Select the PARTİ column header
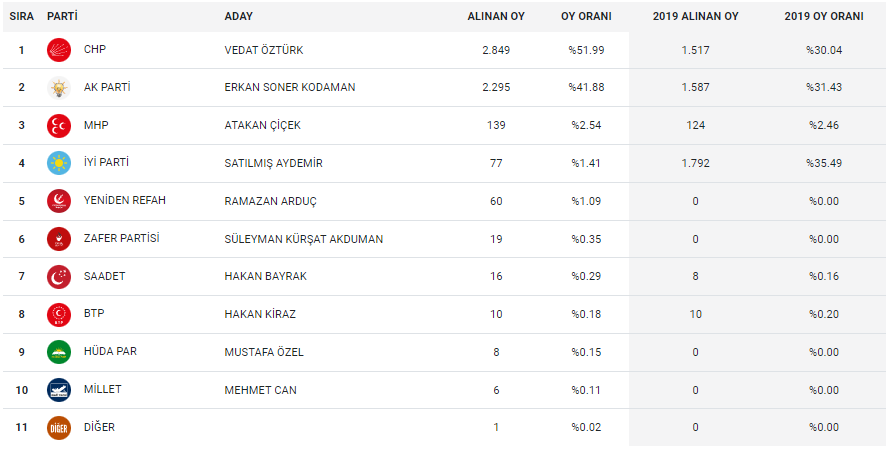Screen dimensions: 887x449 62,16
